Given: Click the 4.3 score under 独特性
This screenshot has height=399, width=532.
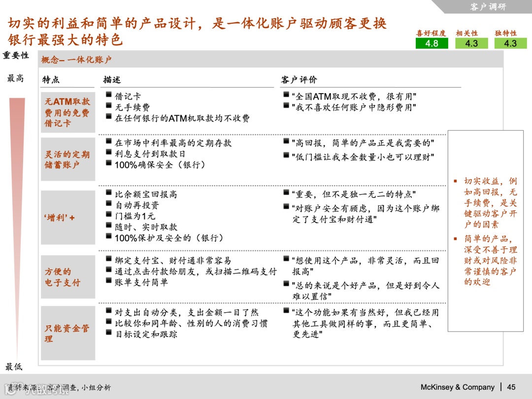Looking at the screenshot, I should (x=510, y=43).
